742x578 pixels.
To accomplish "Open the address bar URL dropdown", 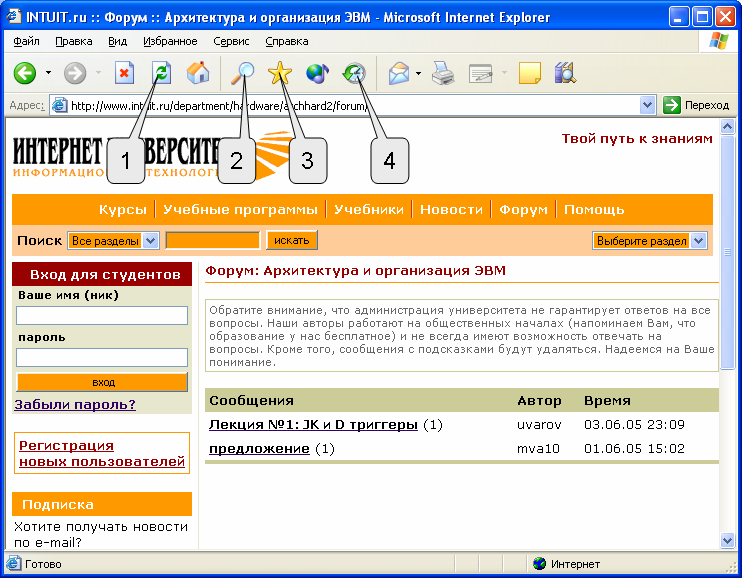I will point(647,105).
